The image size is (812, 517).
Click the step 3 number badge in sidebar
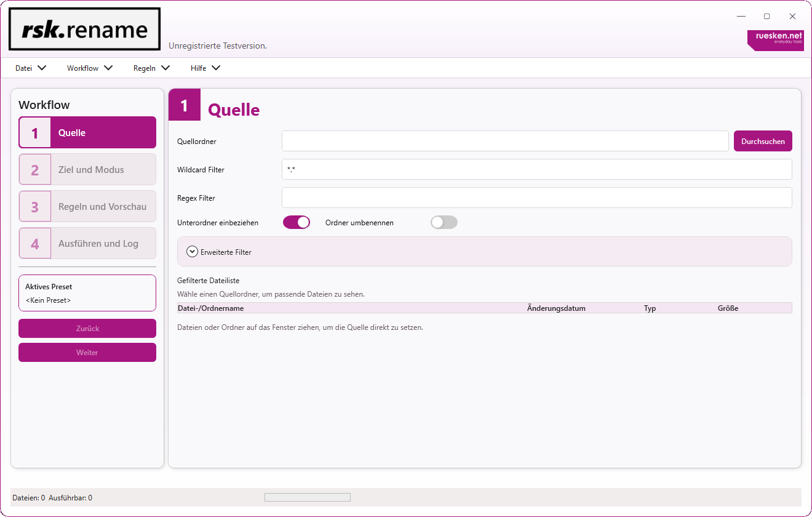(35, 207)
